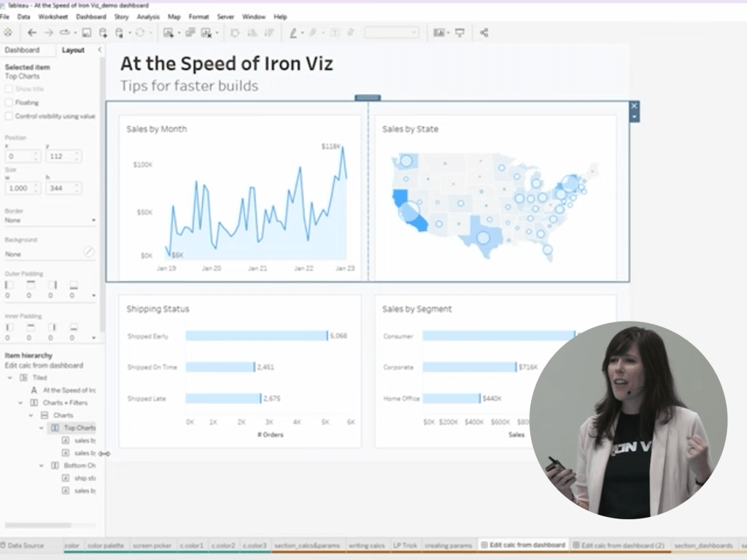Toggle the Show title checkbox

(9, 89)
